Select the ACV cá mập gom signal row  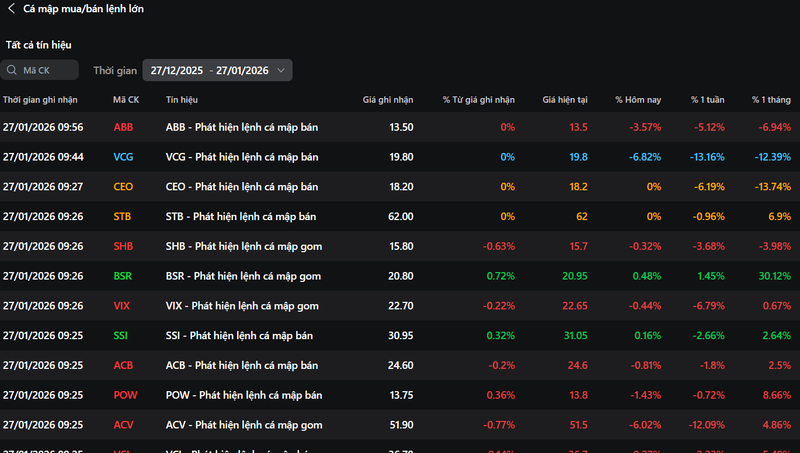(x=400, y=425)
